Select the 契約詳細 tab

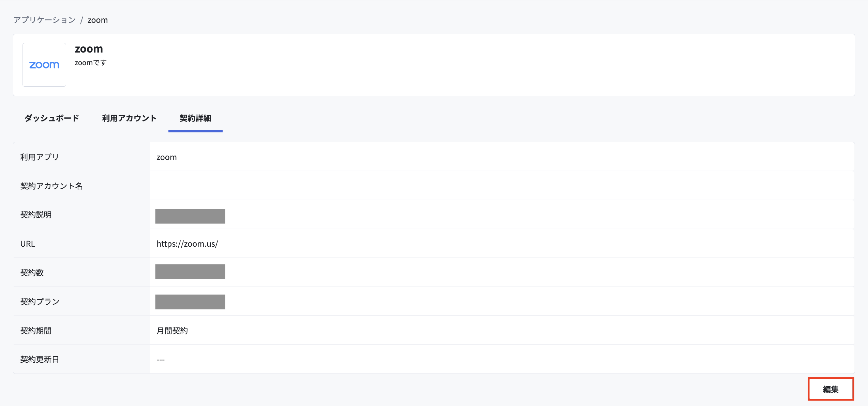coord(195,118)
